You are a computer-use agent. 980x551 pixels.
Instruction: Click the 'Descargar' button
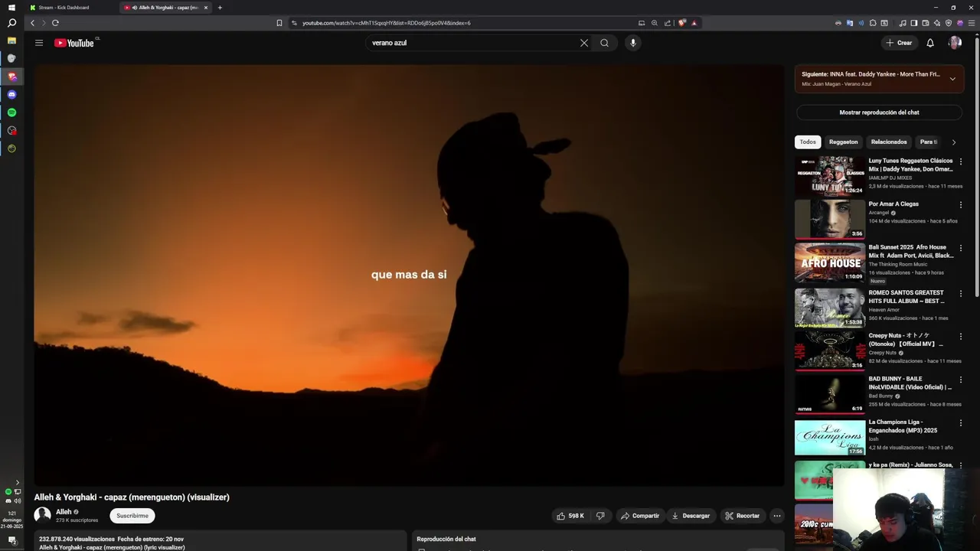(691, 516)
